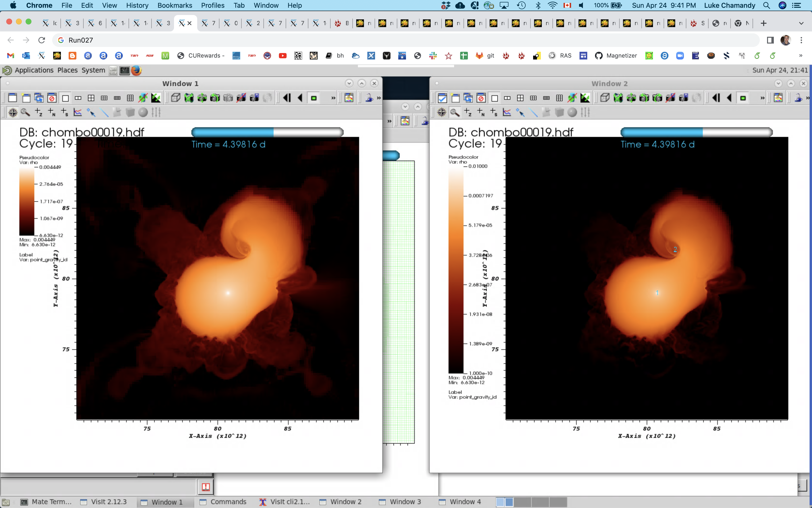Image resolution: width=812 pixels, height=508 pixels.
Task: Switch to Window 4 taskbar item
Action: [460, 502]
